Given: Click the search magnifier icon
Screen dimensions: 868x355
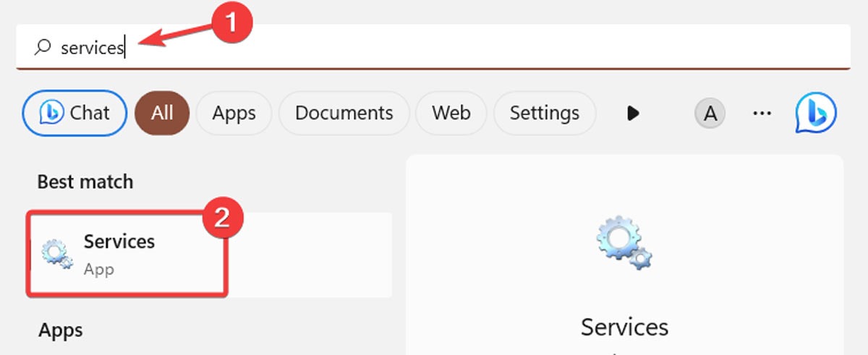Looking at the screenshot, I should click(43, 48).
